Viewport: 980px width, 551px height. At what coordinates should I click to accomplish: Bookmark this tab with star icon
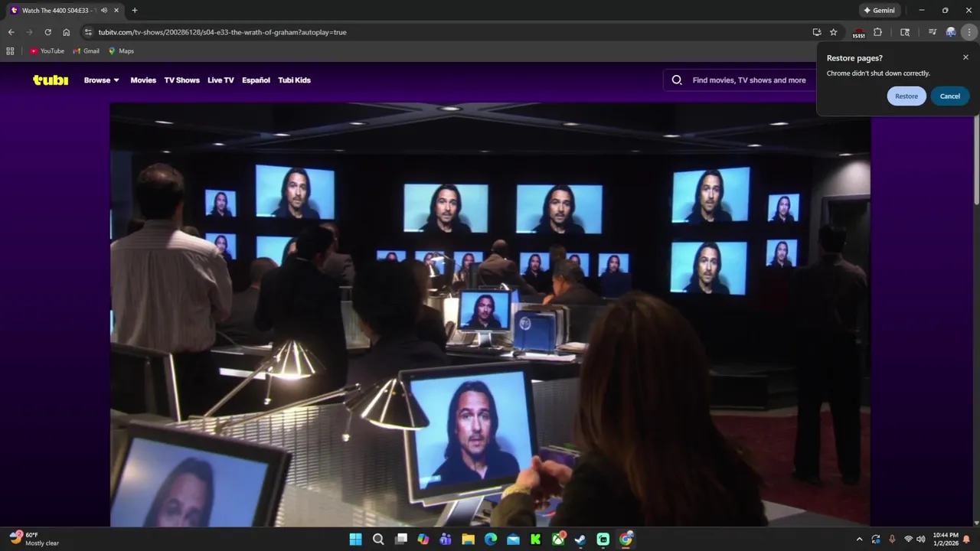(x=834, y=32)
